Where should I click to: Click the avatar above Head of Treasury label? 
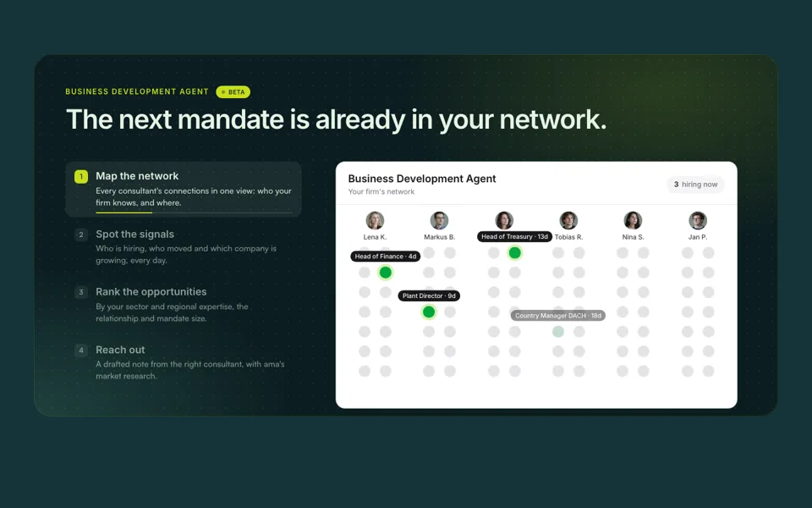point(504,220)
